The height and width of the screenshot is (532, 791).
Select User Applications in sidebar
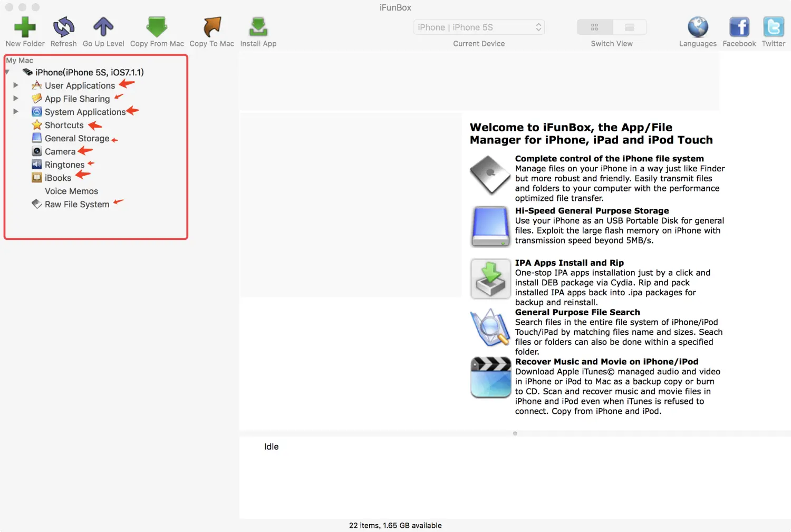[x=80, y=85]
